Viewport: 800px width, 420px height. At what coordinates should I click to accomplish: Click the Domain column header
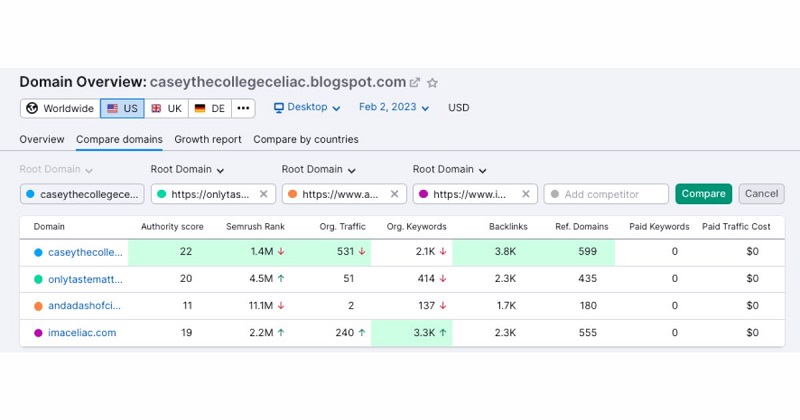tap(49, 227)
